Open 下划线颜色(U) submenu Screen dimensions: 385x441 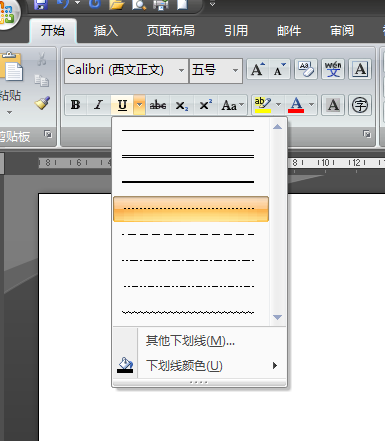pos(199,366)
